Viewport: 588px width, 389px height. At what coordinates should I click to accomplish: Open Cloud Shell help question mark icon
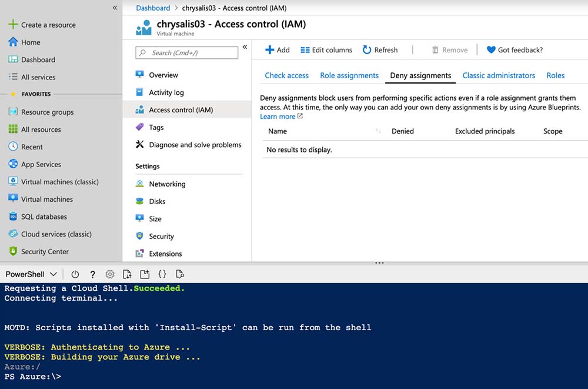92,274
